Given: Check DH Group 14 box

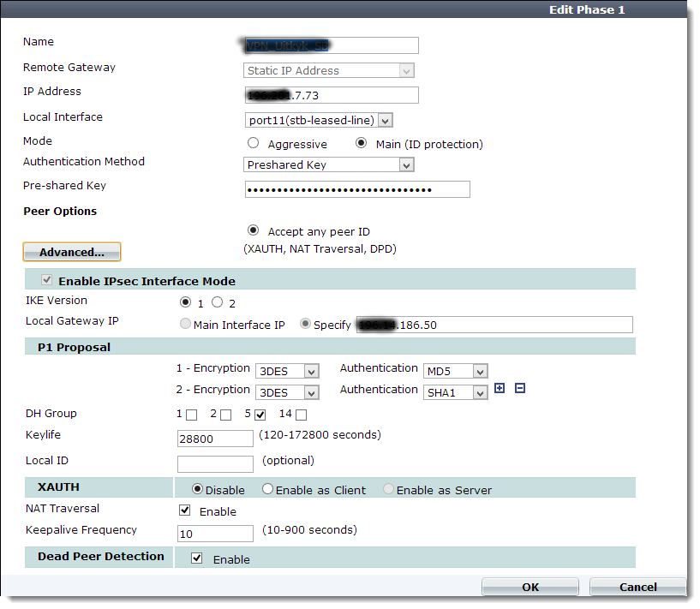Looking at the screenshot, I should pos(302,415).
